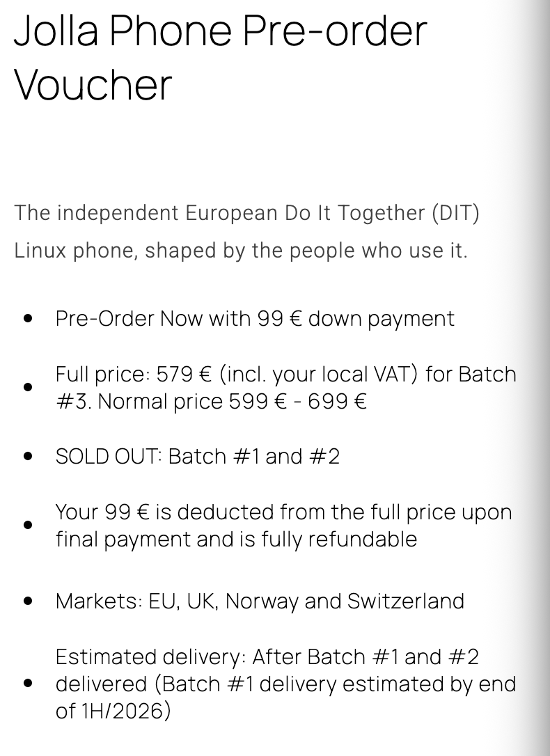The width and height of the screenshot is (550, 756).
Task: Click the independent European DIT description paragraph
Action: click(x=246, y=212)
